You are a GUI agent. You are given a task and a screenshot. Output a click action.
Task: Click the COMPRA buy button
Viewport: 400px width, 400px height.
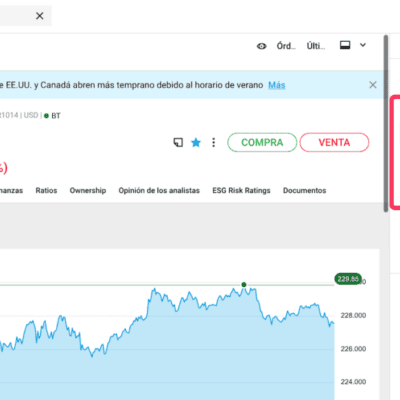[262, 142]
